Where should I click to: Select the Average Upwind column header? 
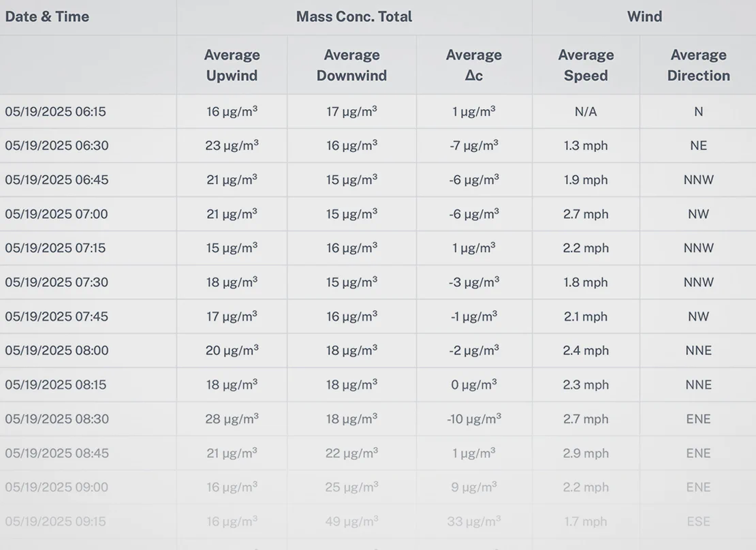pyautogui.click(x=232, y=65)
